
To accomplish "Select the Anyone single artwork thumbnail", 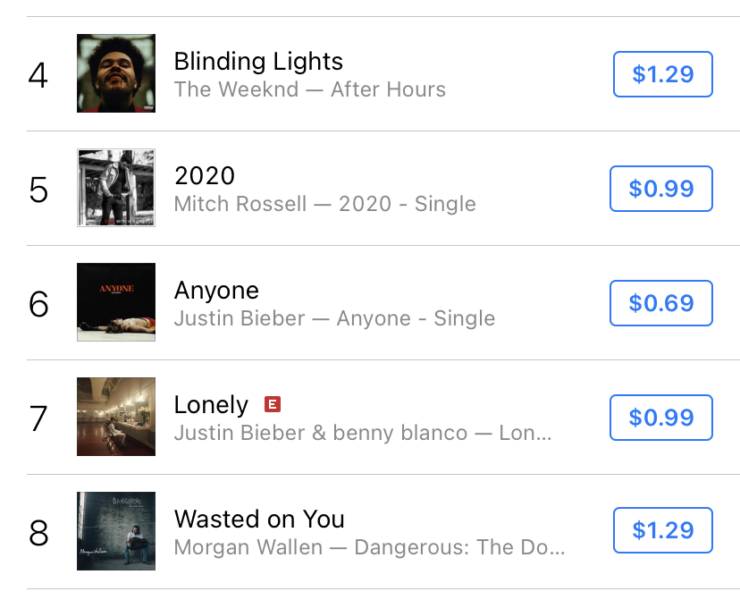I will 116,302.
